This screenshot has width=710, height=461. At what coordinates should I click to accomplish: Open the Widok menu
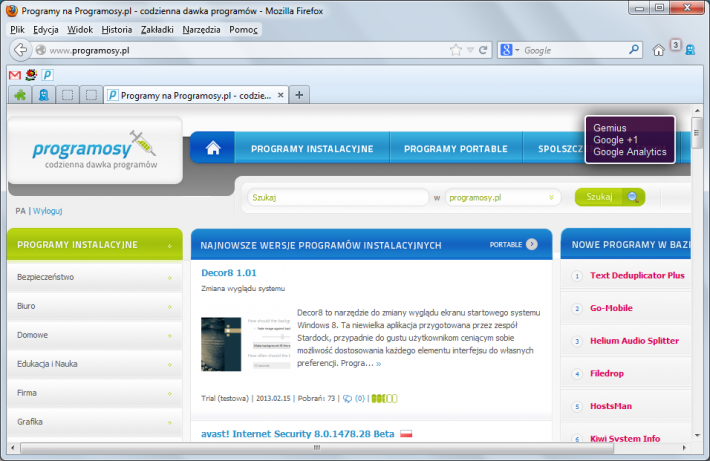pyautogui.click(x=80, y=29)
